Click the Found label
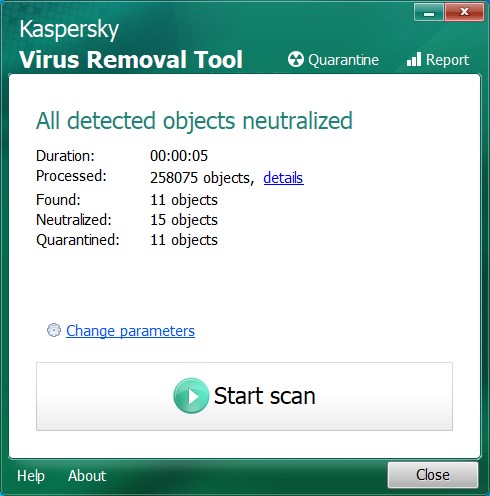 [x=58, y=200]
